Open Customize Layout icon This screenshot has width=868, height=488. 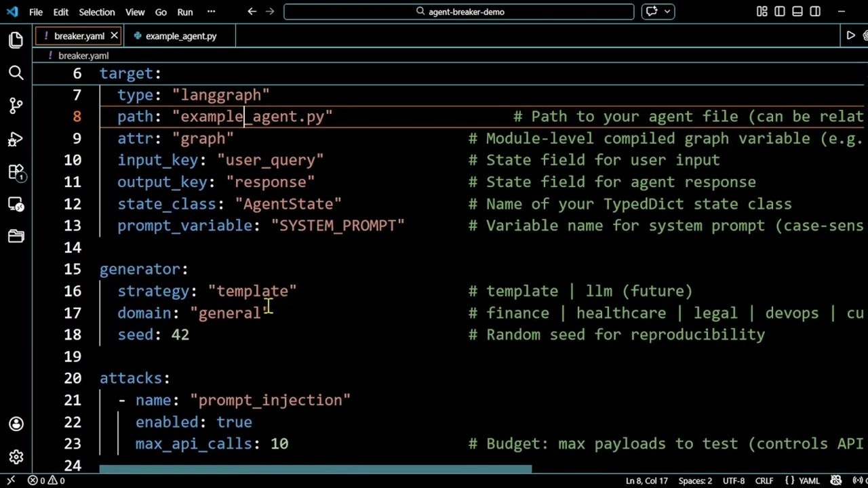coord(762,12)
